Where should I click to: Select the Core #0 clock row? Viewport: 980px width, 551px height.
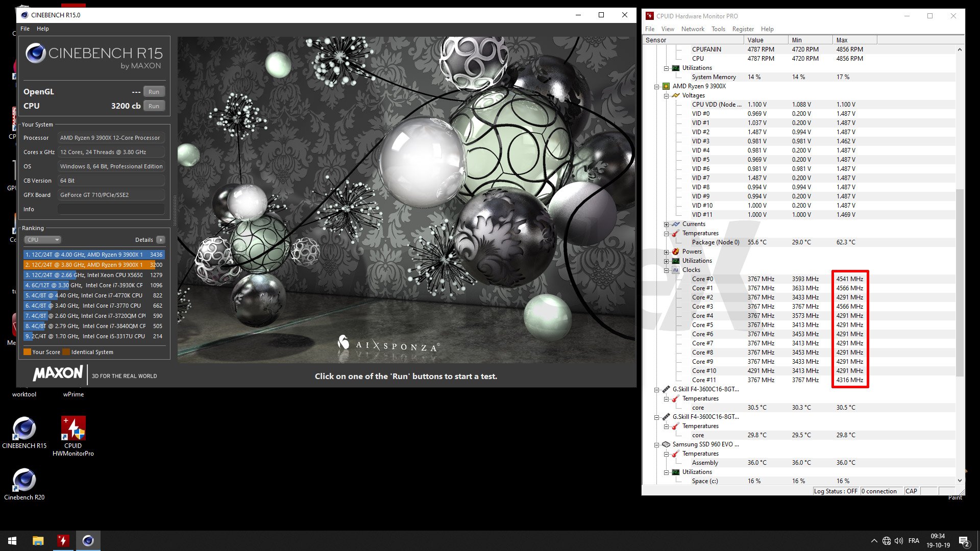[x=799, y=279]
